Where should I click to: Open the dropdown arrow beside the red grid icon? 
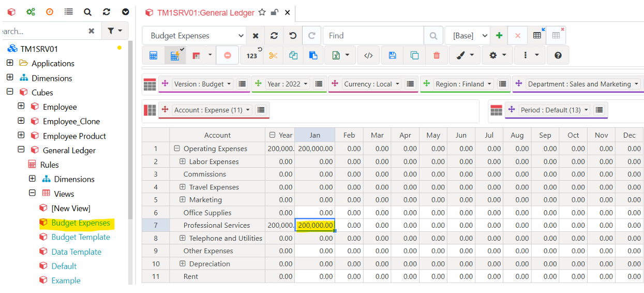click(x=210, y=55)
